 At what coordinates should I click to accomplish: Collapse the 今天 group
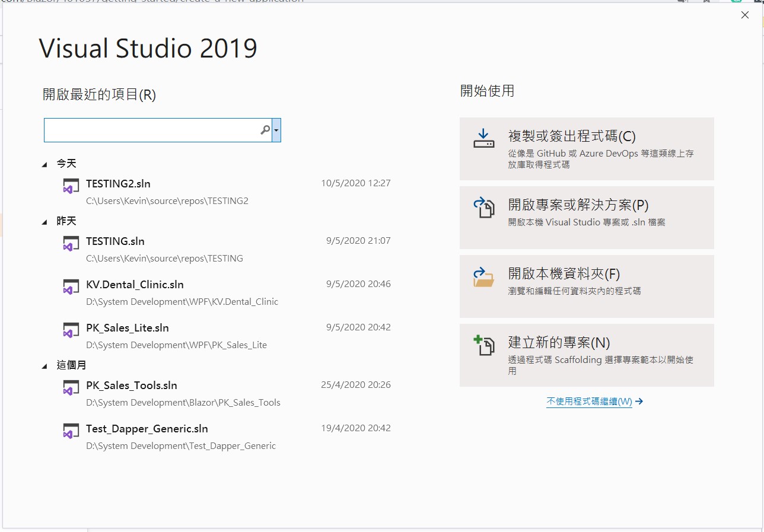(x=44, y=165)
